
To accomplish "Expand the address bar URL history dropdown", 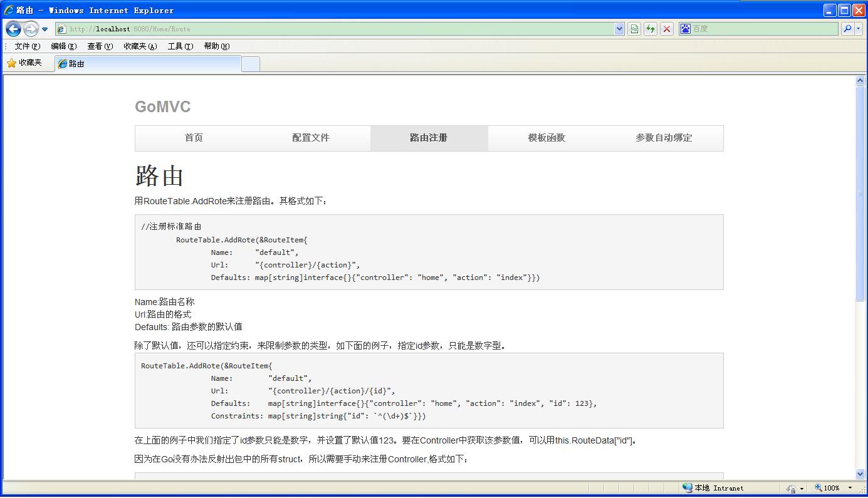I will [x=619, y=29].
